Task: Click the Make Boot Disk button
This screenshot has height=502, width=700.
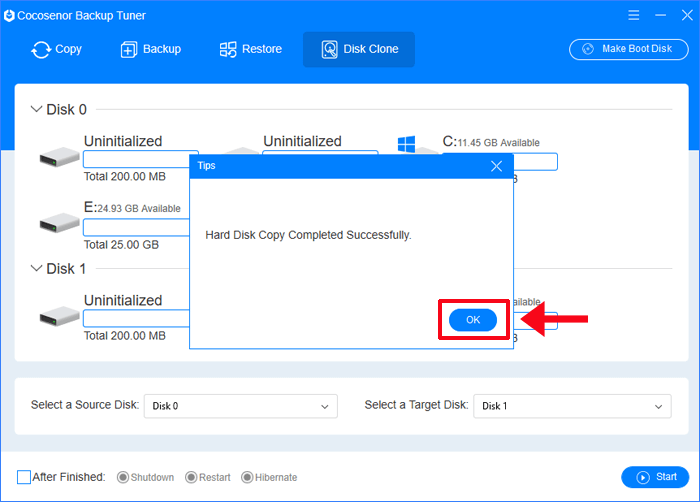Action: tap(629, 49)
